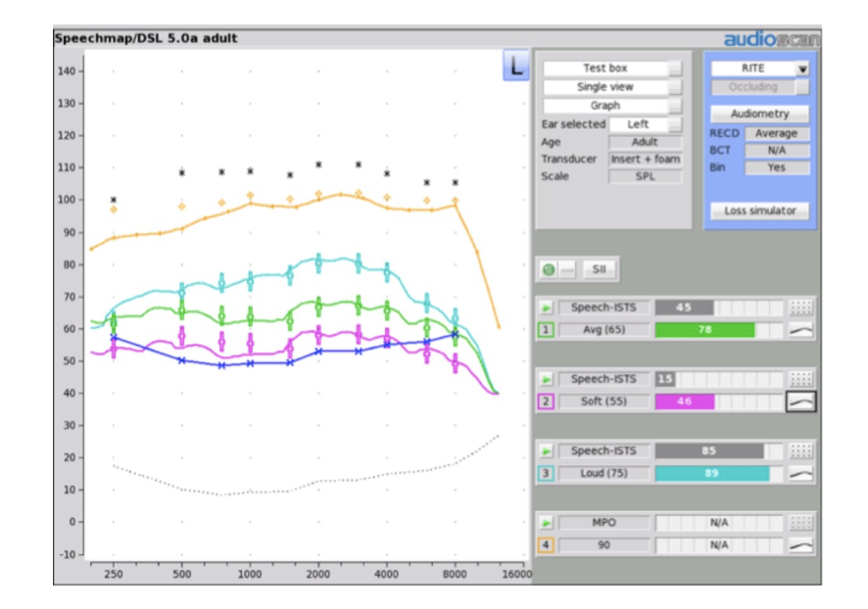Click the RECD Average field
Screen dimensions: 868x609
pyautogui.click(x=777, y=133)
